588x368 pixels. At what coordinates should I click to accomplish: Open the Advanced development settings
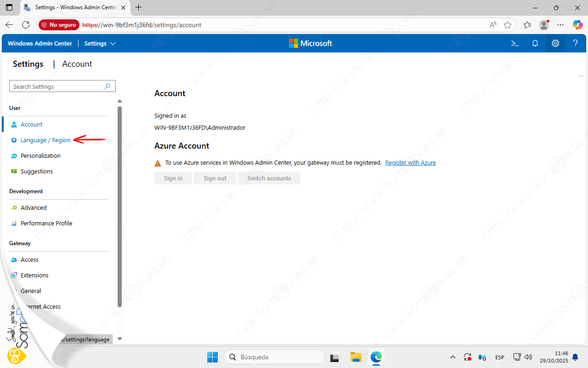pyautogui.click(x=34, y=208)
